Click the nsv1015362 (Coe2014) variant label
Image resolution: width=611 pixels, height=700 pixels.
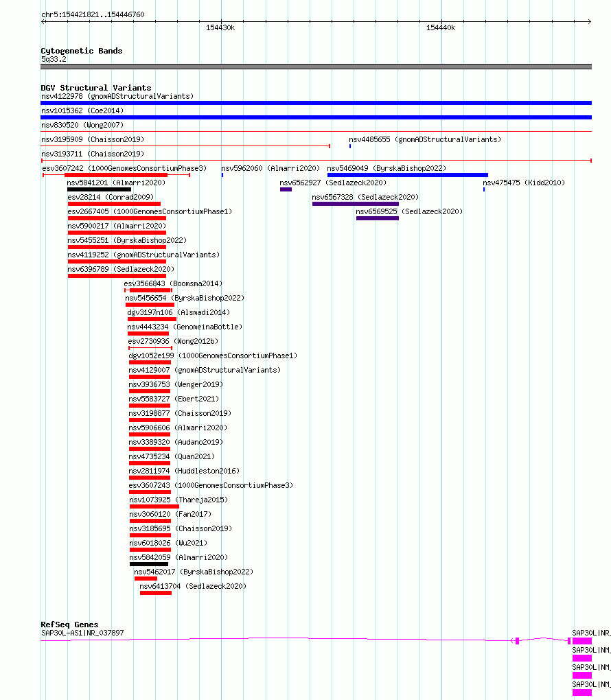[x=82, y=110]
